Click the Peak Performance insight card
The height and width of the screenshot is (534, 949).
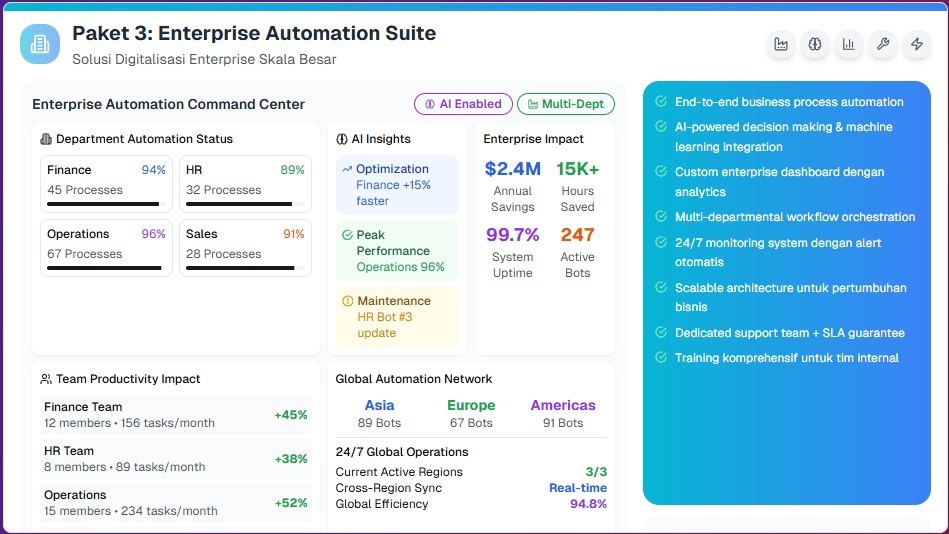pos(397,251)
